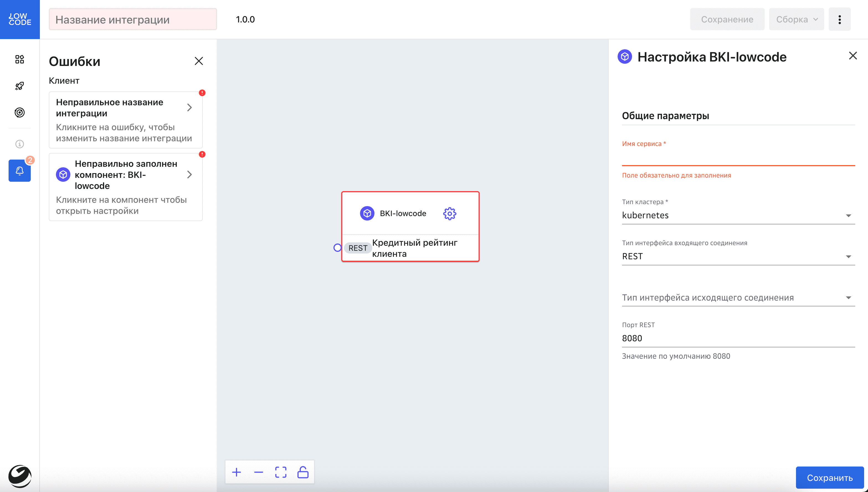Toggle the canvas lock icon
This screenshot has width=868, height=492.
pos(303,472)
